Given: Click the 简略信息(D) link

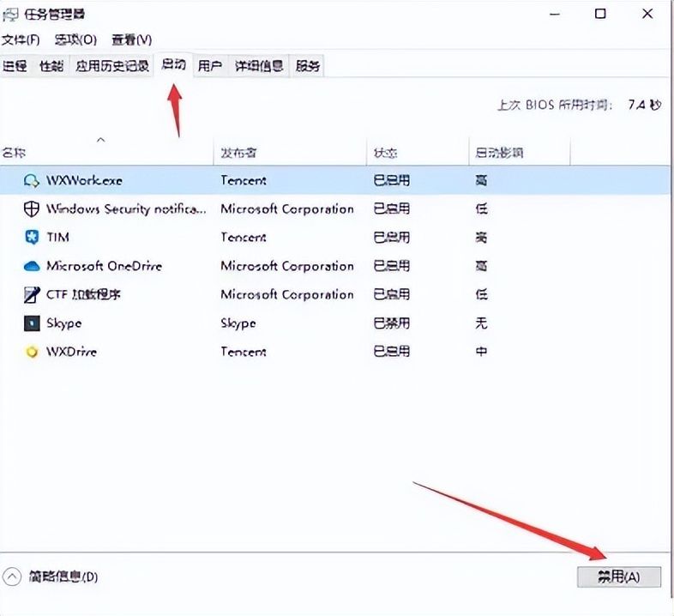Looking at the screenshot, I should pos(63,577).
